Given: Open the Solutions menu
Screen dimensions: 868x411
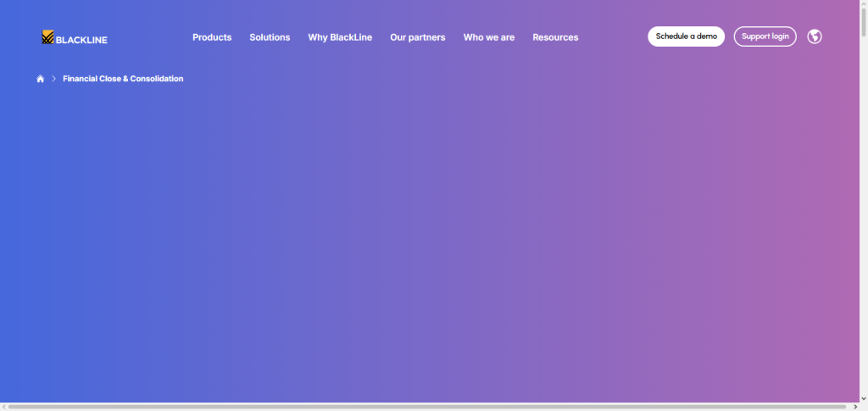Looking at the screenshot, I should point(270,37).
